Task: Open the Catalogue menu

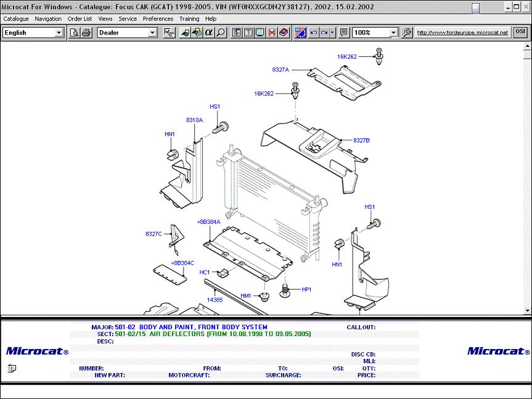Action: click(x=16, y=19)
